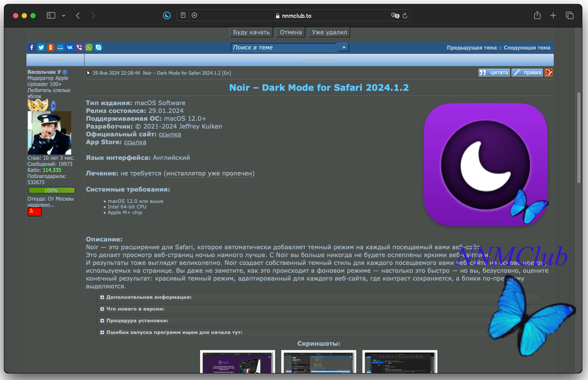Click the Буду качать button
Screen dimensions: 588x380
[x=252, y=32]
